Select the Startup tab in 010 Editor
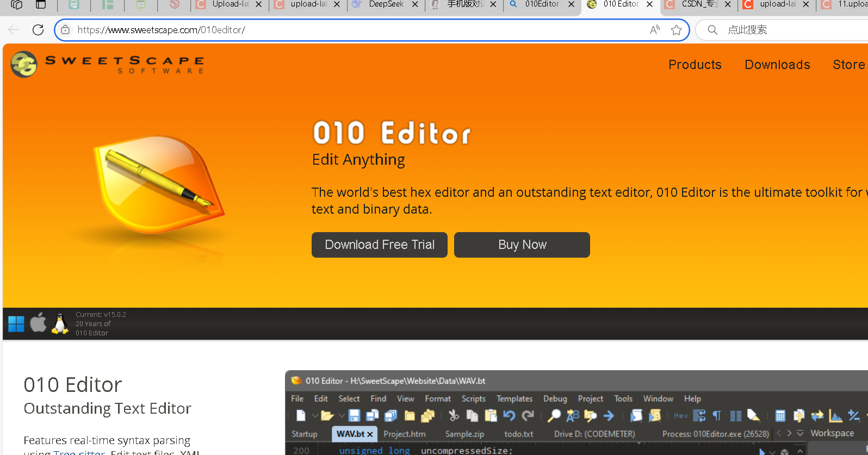The height and width of the screenshot is (455, 868). click(x=305, y=434)
